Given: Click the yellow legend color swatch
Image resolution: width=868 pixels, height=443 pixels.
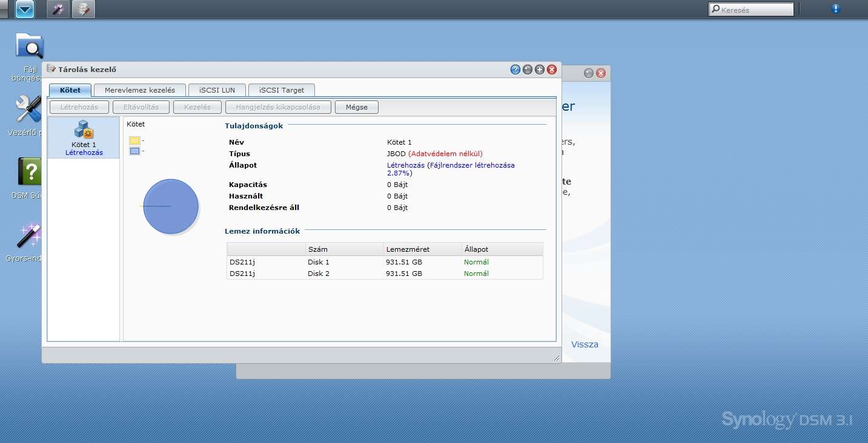Looking at the screenshot, I should [134, 140].
